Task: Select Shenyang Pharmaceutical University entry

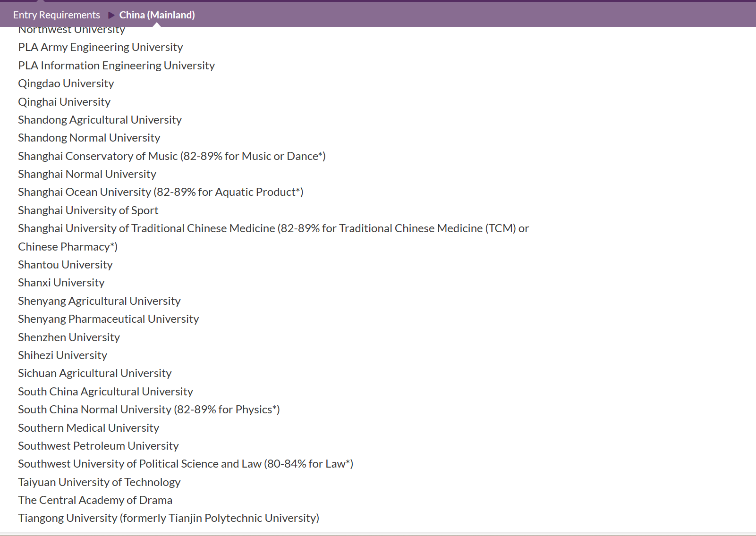Action: 108,319
